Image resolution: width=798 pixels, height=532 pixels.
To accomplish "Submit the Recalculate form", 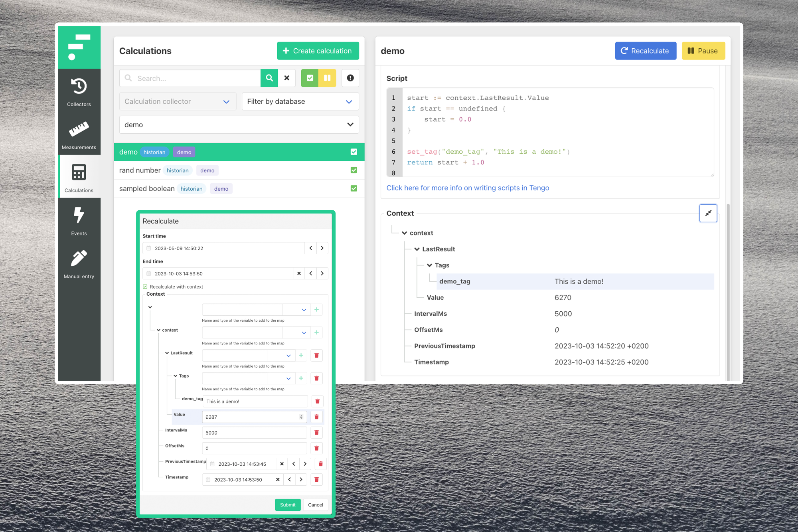I will (x=288, y=504).
